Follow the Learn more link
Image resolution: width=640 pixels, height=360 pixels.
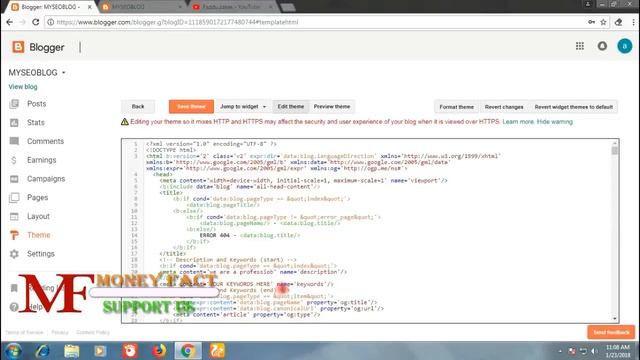pyautogui.click(x=518, y=122)
